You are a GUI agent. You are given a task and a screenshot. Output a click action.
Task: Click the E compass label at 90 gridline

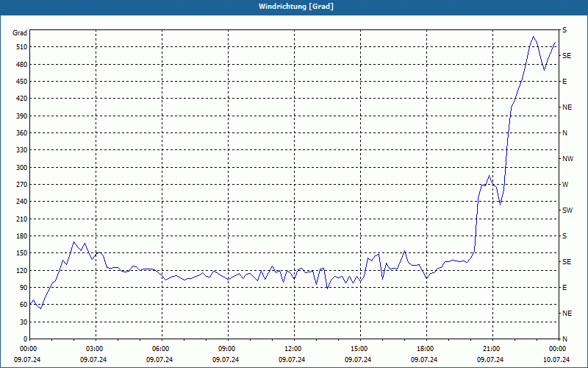[564, 288]
